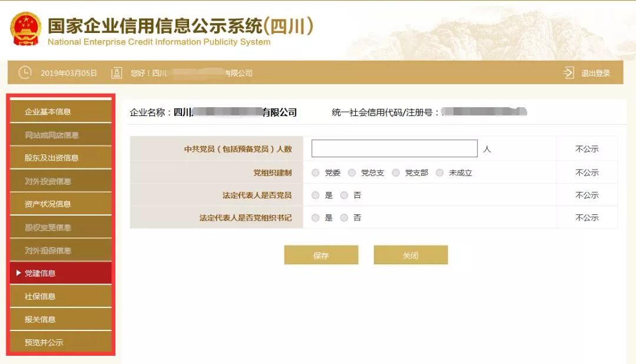The width and height of the screenshot is (636, 364).
Task: Click the 退出登录 link
Action: pyautogui.click(x=595, y=73)
